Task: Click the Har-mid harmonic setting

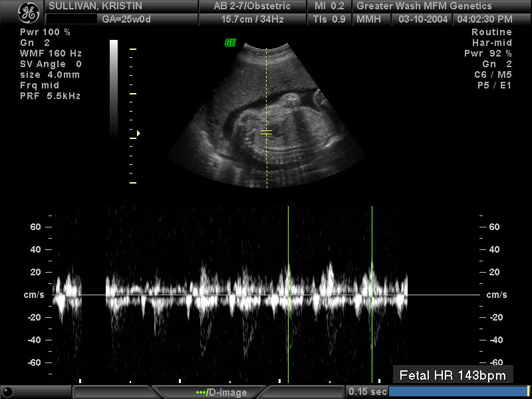Action: pos(492,43)
